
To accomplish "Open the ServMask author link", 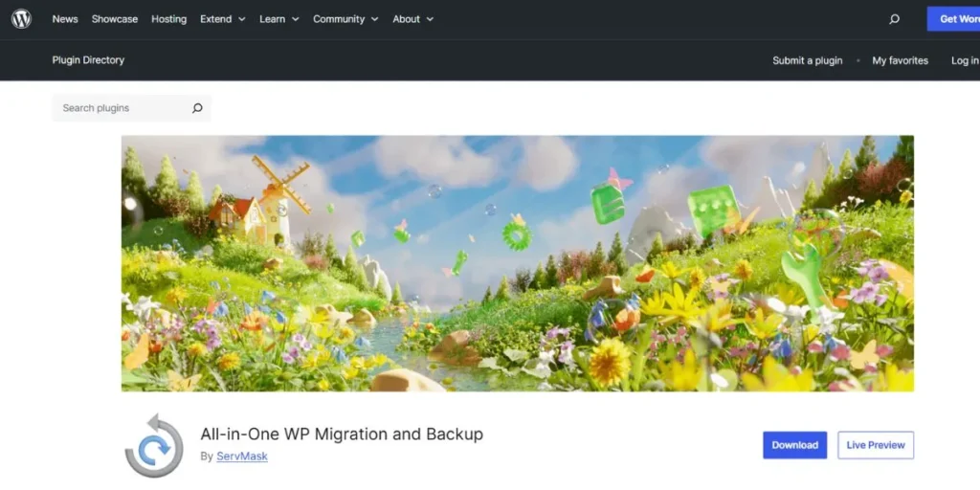I will [242, 457].
